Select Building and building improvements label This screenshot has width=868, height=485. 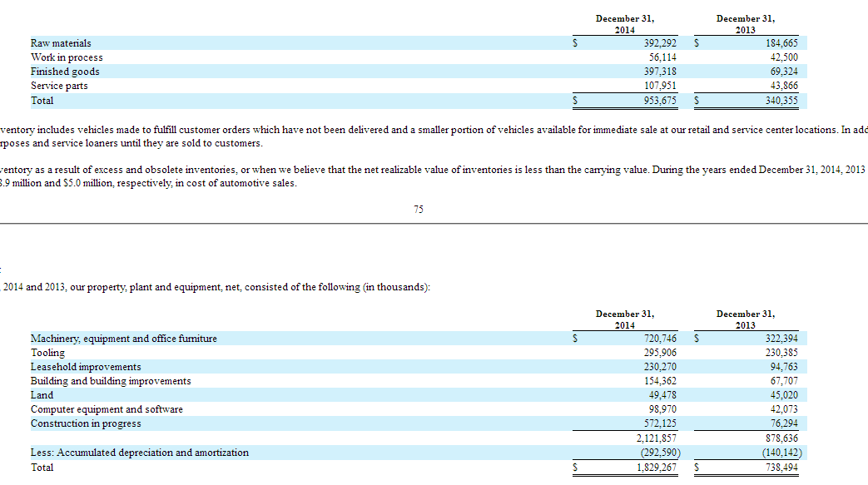coord(111,381)
